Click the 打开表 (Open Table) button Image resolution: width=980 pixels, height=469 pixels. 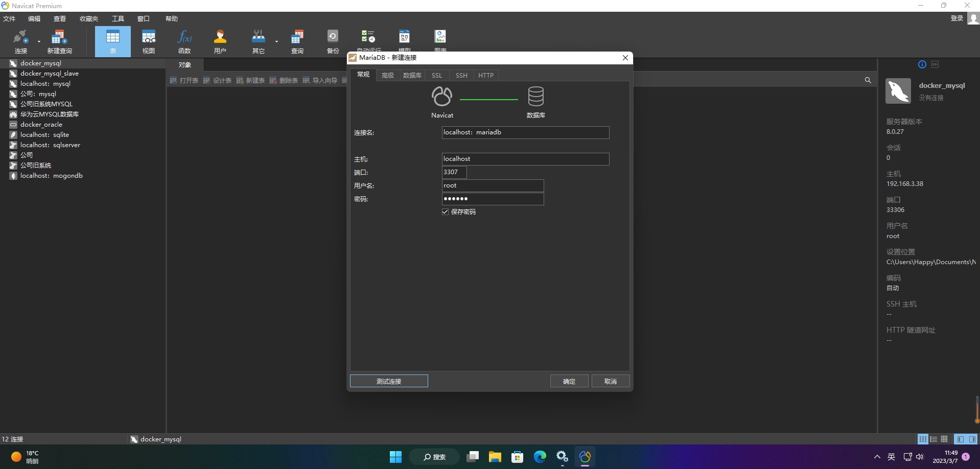pos(184,80)
